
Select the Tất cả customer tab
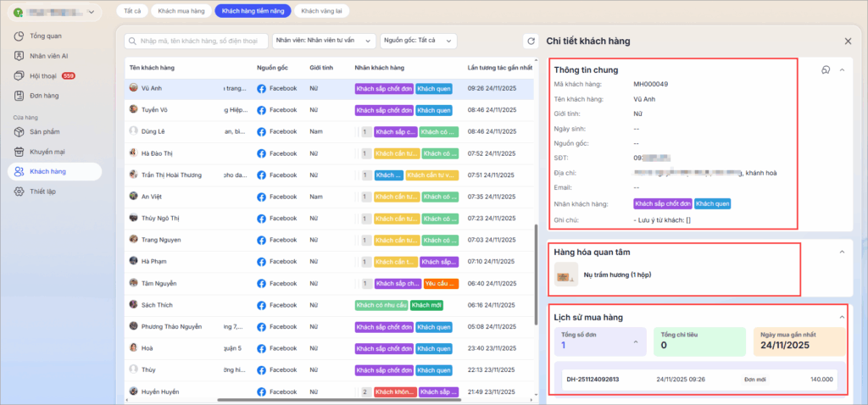coord(131,11)
